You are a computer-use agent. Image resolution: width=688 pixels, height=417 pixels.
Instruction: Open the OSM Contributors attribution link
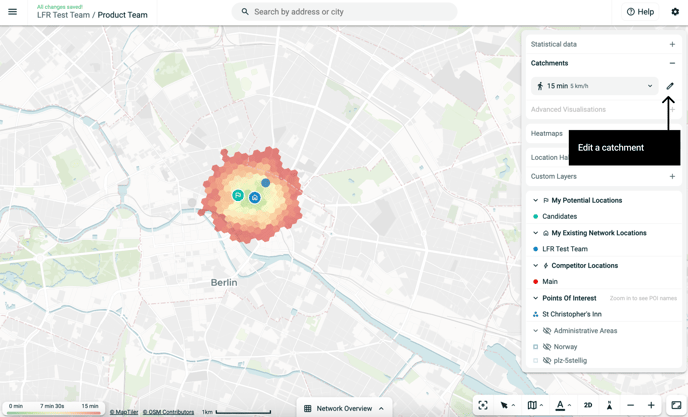pos(168,412)
